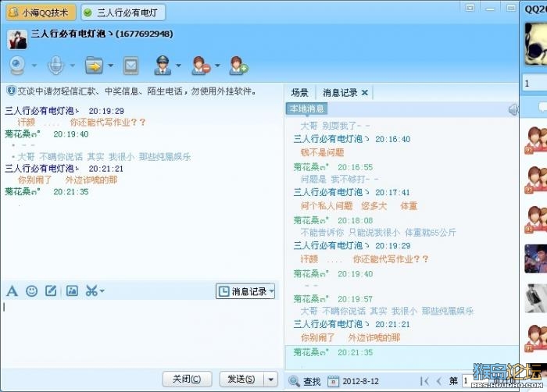
Task: Expand block contact options arrow
Action: coord(217,66)
